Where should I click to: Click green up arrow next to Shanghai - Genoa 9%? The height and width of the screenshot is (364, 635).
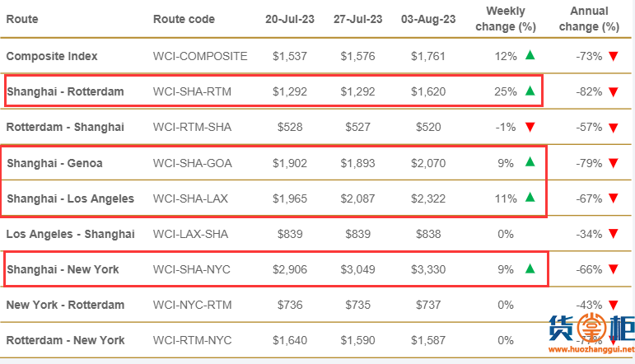click(x=530, y=162)
